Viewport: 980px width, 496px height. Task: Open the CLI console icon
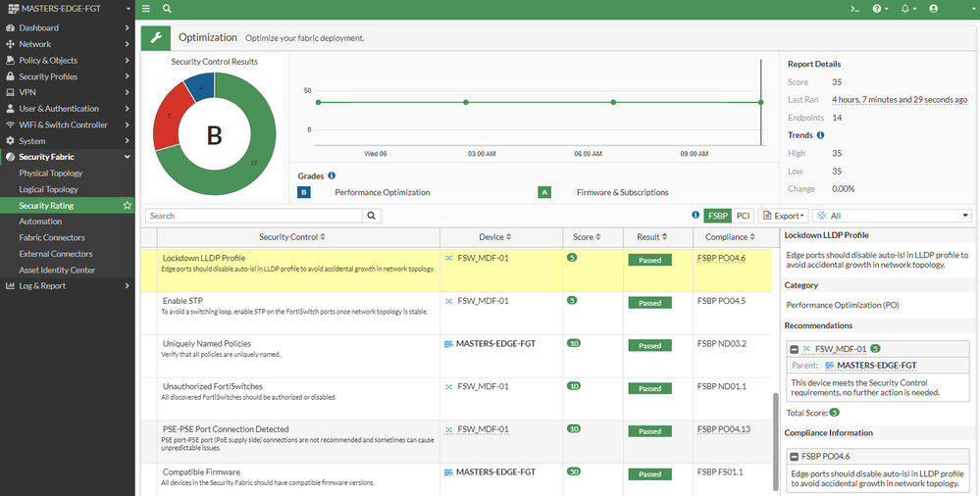[855, 9]
